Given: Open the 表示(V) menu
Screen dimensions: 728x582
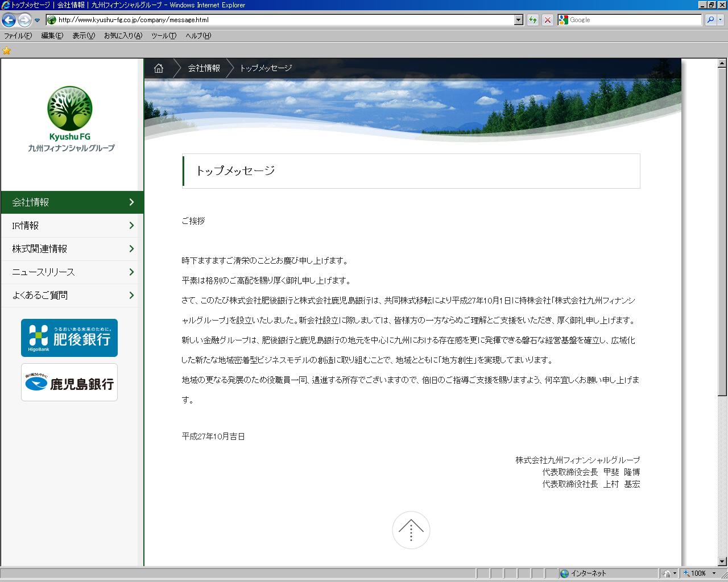Looking at the screenshot, I should (x=84, y=36).
